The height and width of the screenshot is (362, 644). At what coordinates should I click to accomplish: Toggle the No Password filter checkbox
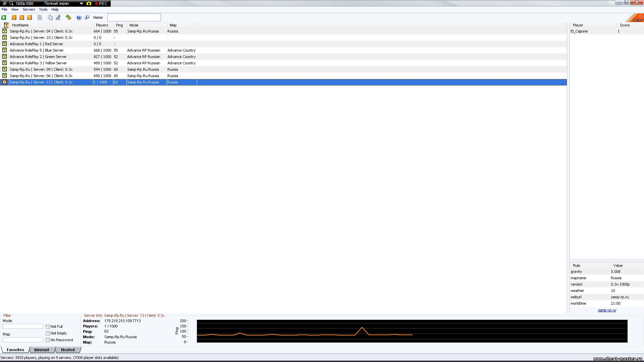pos(48,340)
